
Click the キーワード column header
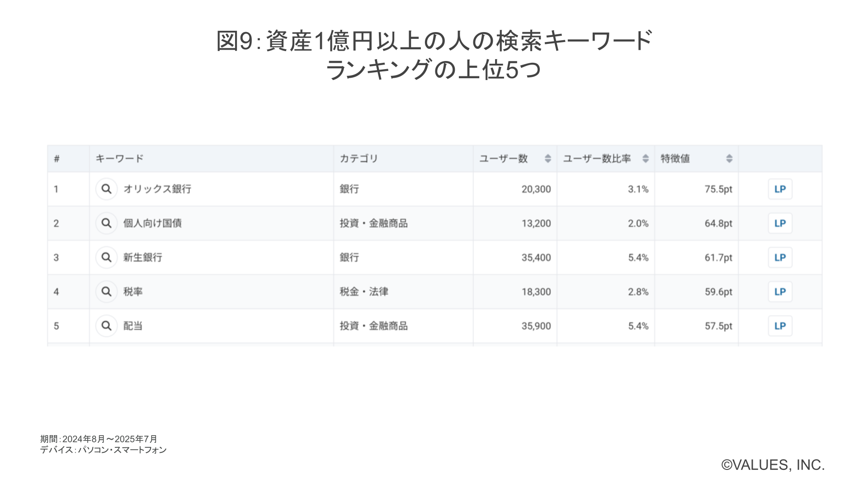119,159
